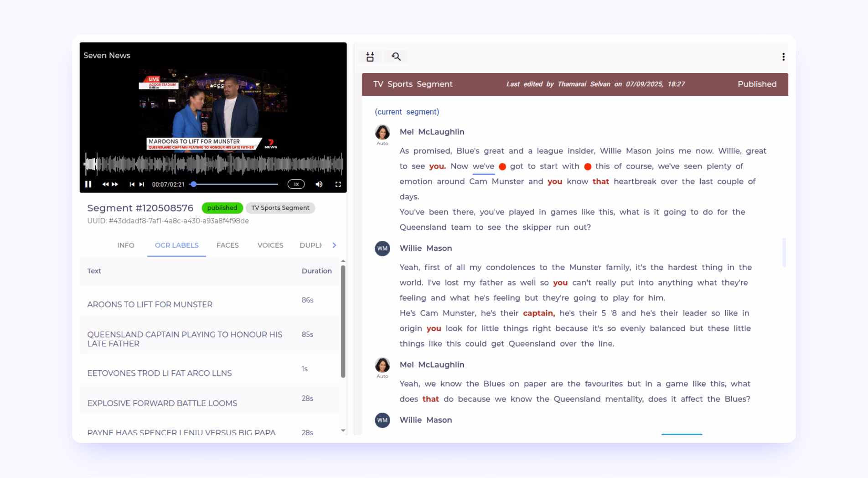Click the red marker dot before "this of course"

[x=588, y=166]
